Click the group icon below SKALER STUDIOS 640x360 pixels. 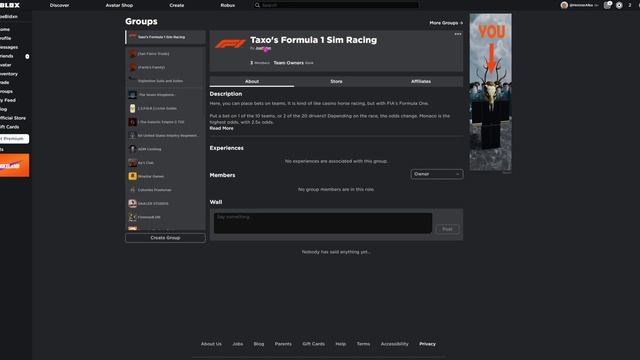132,217
